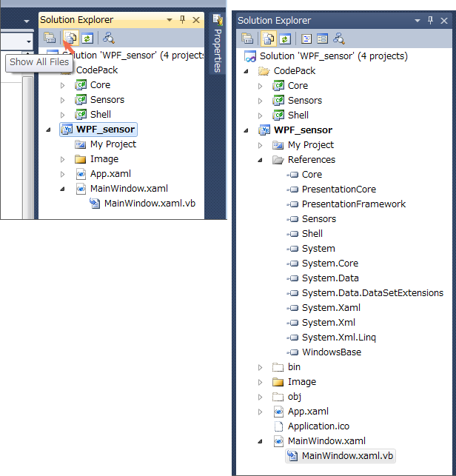456x476 pixels.
Task: Select PresentationFramework reference
Action: pyautogui.click(x=354, y=204)
